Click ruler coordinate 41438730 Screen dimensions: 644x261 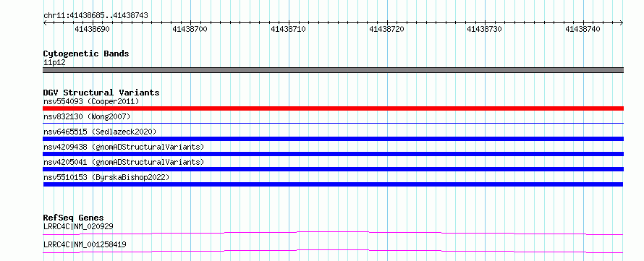click(484, 29)
